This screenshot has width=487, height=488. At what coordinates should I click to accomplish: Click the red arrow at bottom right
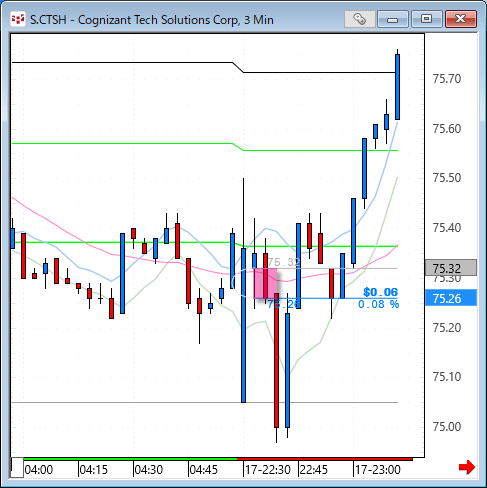pos(467,467)
